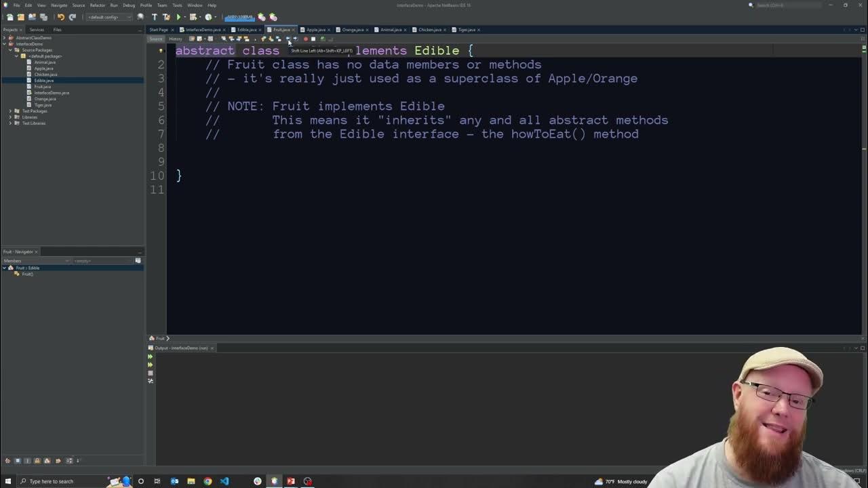The width and height of the screenshot is (868, 488).
Task: Expand the AbstractClassDemo project node
Action: click(4, 38)
